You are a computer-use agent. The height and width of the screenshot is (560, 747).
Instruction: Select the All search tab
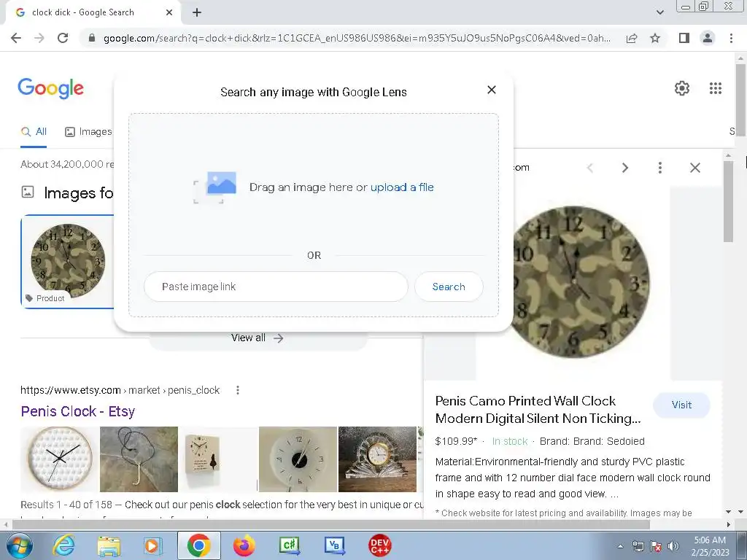(x=34, y=132)
